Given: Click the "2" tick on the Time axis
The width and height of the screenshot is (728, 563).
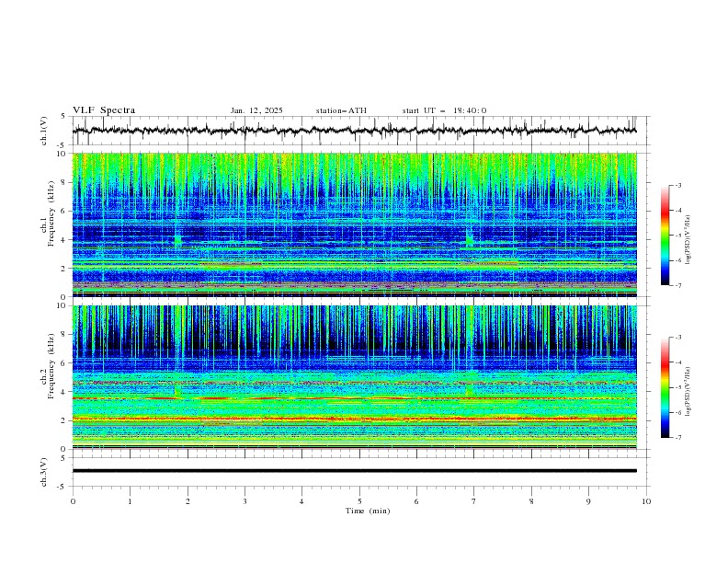Looking at the screenshot, I should [x=188, y=501].
